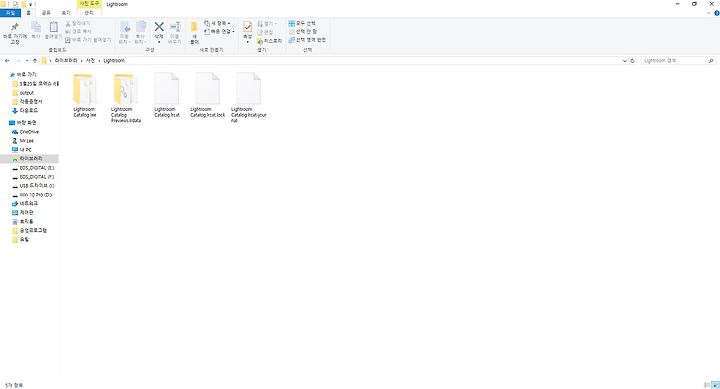Switch to the Home (홈) ribbon tab
Viewport: 720px width, 389px height.
(28, 13)
